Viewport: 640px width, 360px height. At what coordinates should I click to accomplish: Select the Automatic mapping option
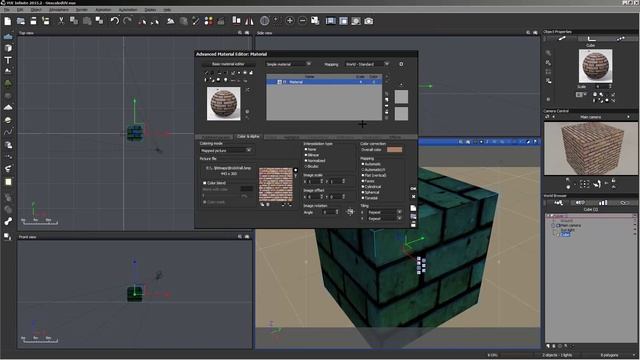[x=363, y=164]
